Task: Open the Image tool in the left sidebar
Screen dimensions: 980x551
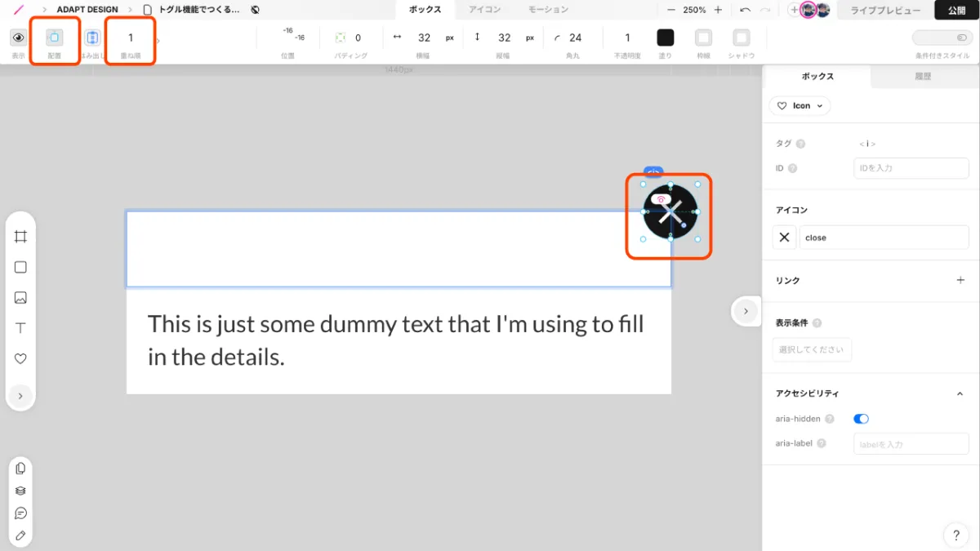Action: (20, 297)
